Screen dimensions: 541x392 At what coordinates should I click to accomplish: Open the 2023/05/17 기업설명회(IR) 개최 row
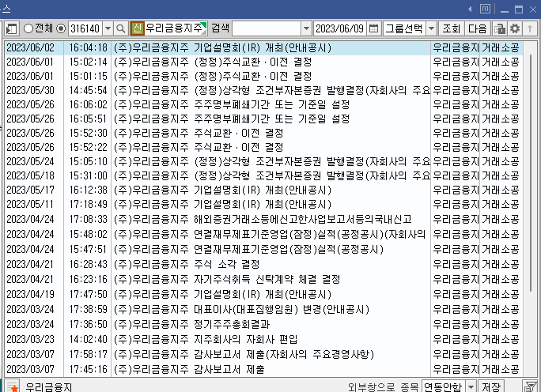coord(263,190)
